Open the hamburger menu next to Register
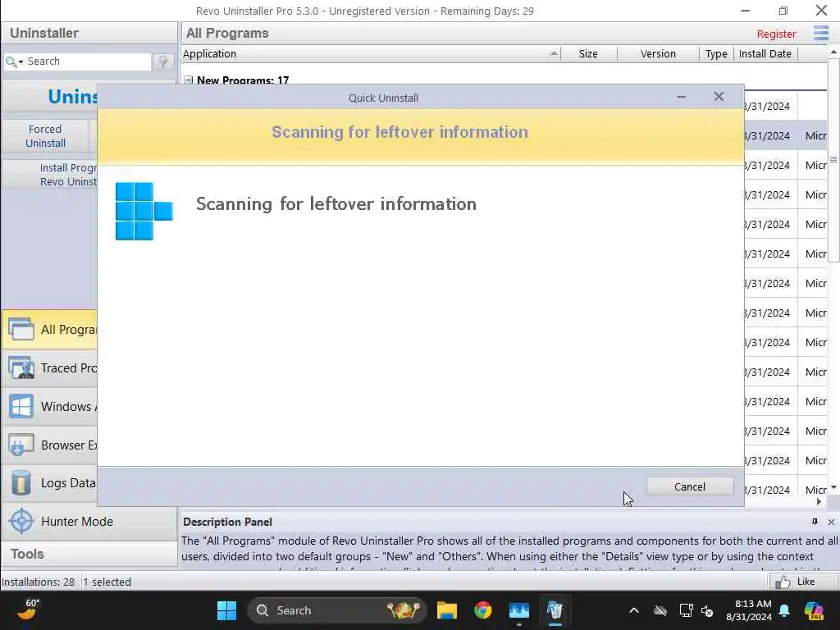This screenshot has width=840, height=630. point(820,33)
